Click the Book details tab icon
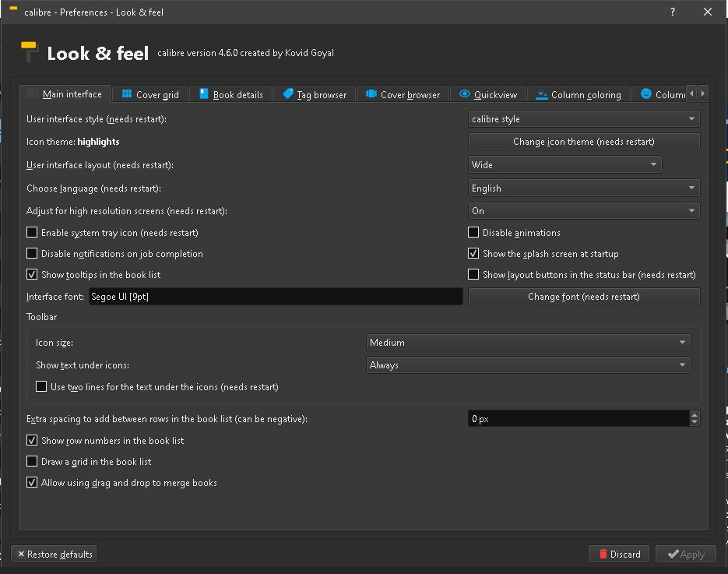The image size is (728, 574). tap(204, 93)
